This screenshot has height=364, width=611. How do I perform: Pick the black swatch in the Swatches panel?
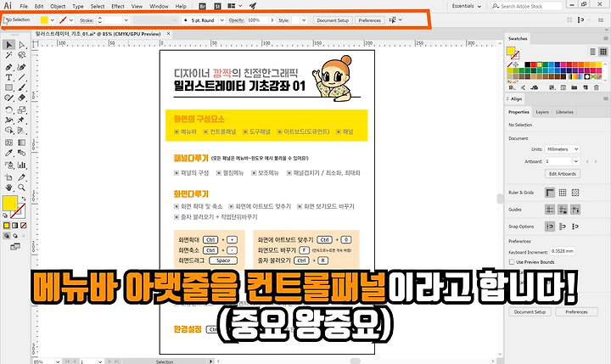pyautogui.click(x=527, y=64)
